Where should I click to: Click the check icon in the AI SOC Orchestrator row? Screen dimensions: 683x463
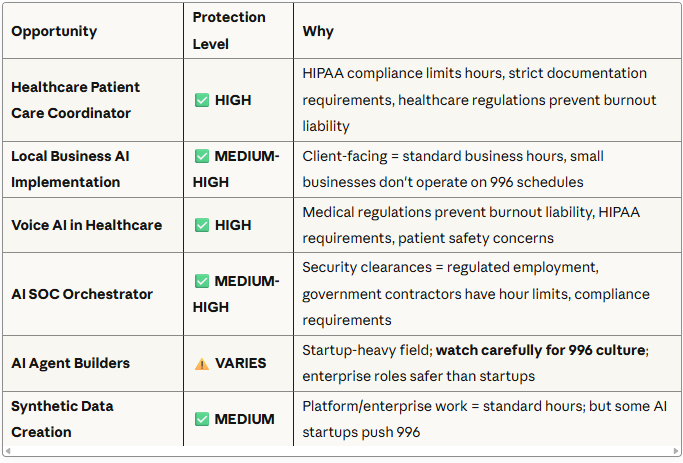202,281
